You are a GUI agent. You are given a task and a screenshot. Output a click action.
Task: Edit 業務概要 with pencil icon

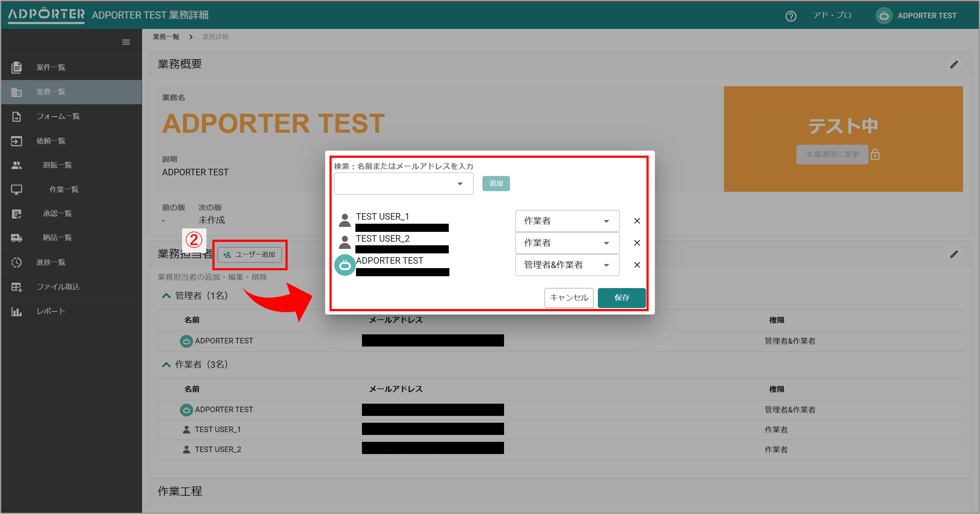(954, 64)
